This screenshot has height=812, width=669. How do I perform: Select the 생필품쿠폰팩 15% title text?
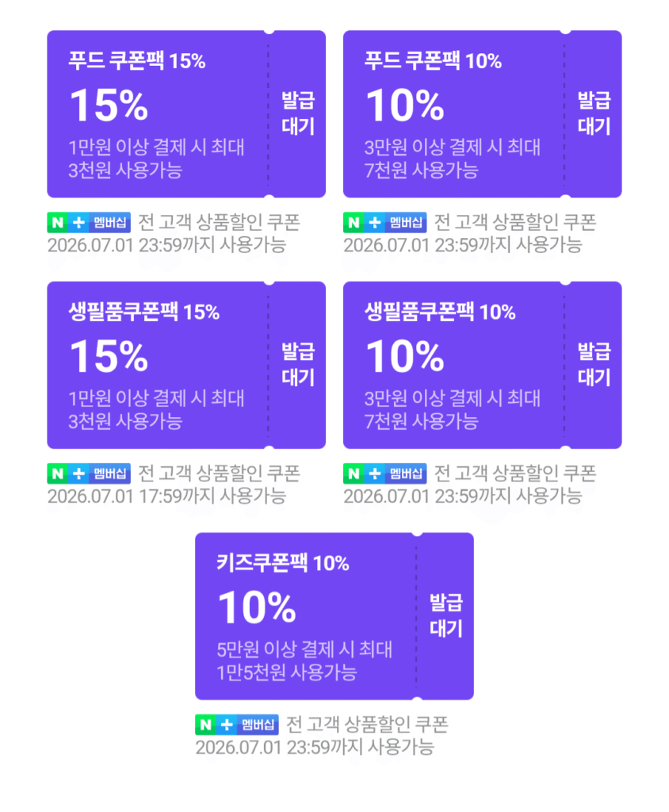pyautogui.click(x=144, y=312)
